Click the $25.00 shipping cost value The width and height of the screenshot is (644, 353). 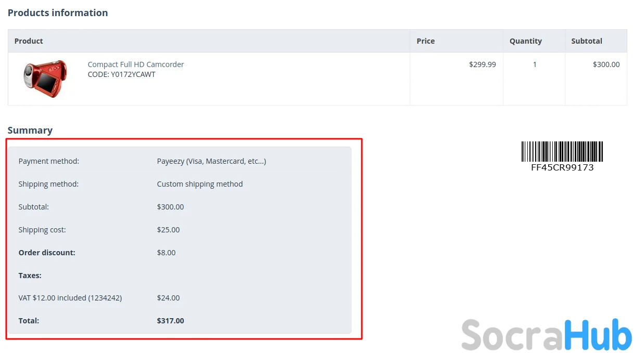168,230
